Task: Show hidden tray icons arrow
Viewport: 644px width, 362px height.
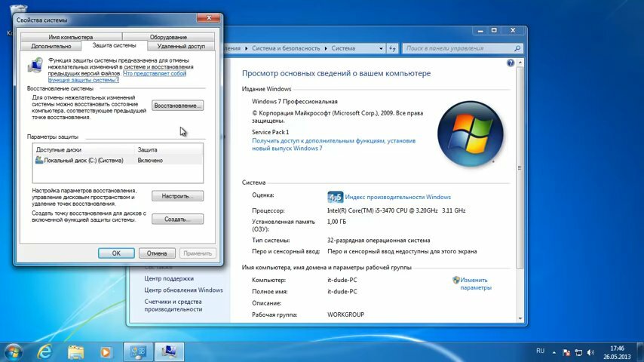Action: (554, 352)
